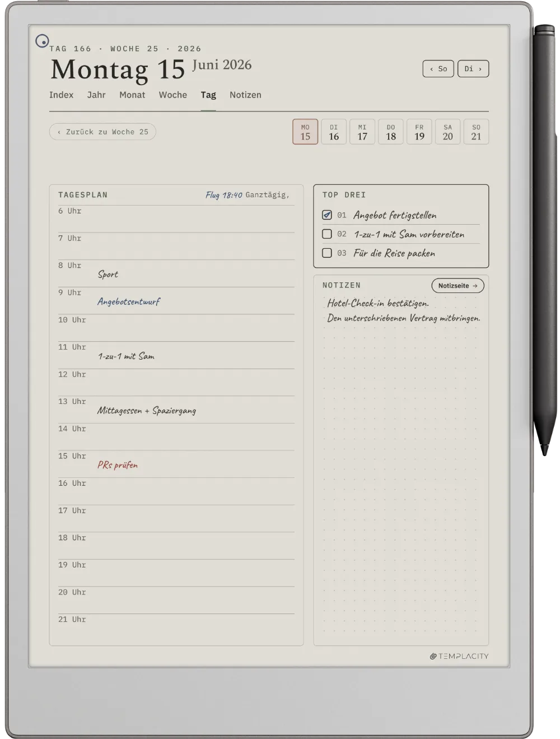
Task: Tap the 1-zu-1 mit Sam schedule entry
Action: (126, 356)
